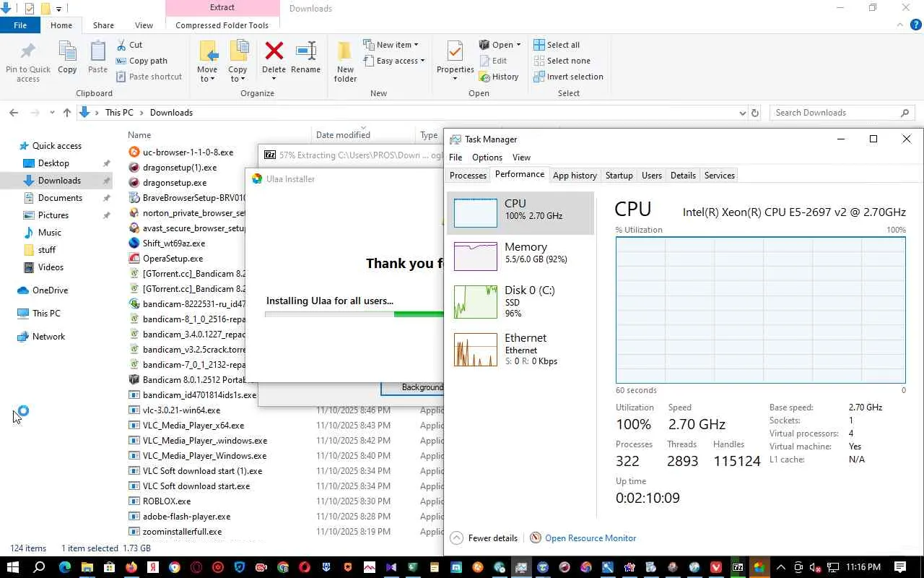Select OneDrive in the navigation pane
The image size is (924, 578).
point(50,290)
